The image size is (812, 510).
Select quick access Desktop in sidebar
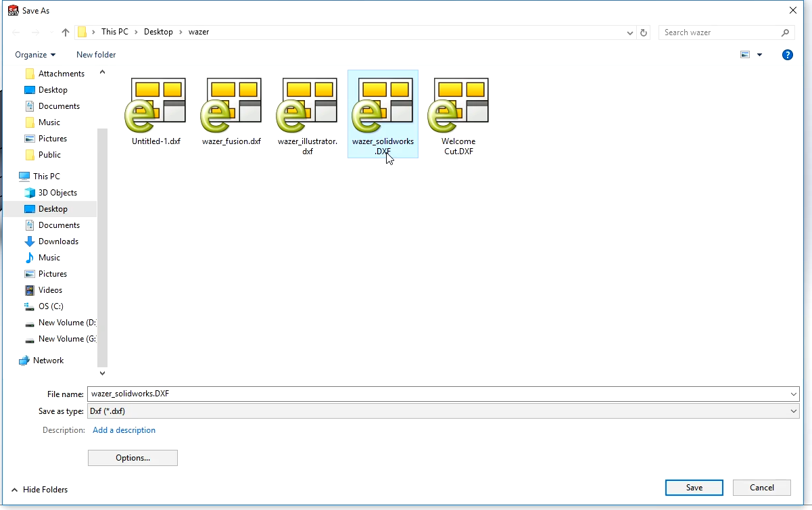pos(46,90)
